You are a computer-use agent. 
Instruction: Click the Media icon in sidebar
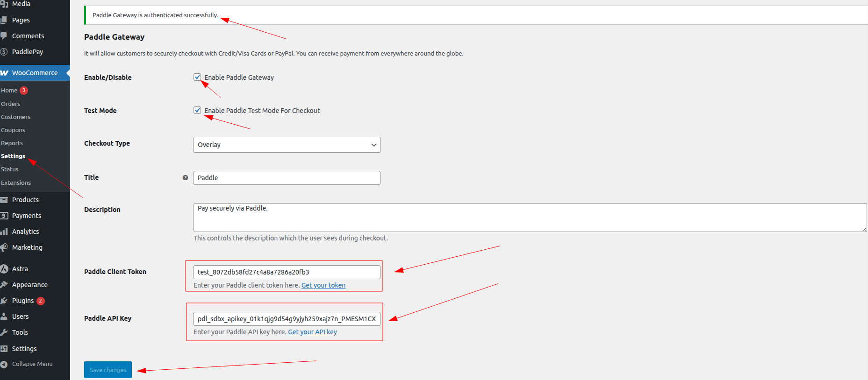[4, 4]
